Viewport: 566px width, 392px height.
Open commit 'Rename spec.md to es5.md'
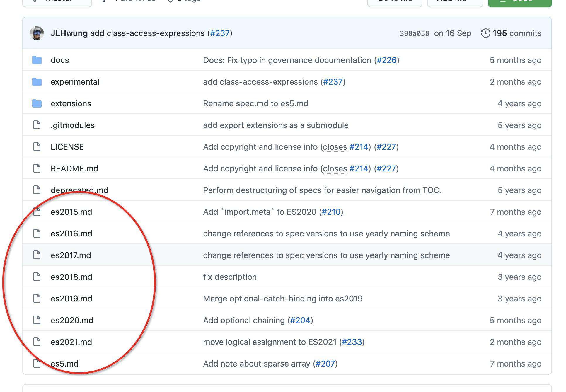(x=256, y=103)
